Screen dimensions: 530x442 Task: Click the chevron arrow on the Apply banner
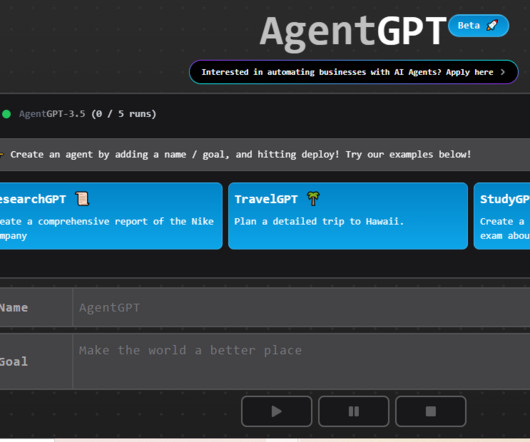coord(503,72)
